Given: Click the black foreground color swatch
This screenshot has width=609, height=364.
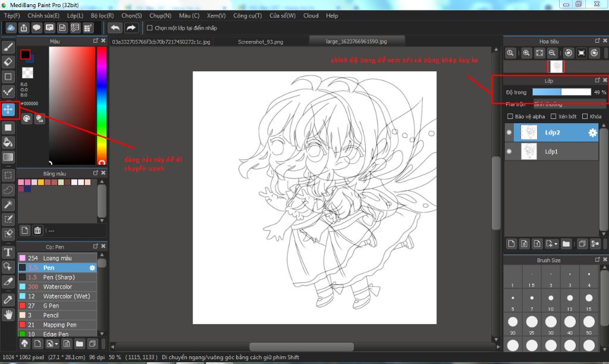Looking at the screenshot, I should click(26, 54).
